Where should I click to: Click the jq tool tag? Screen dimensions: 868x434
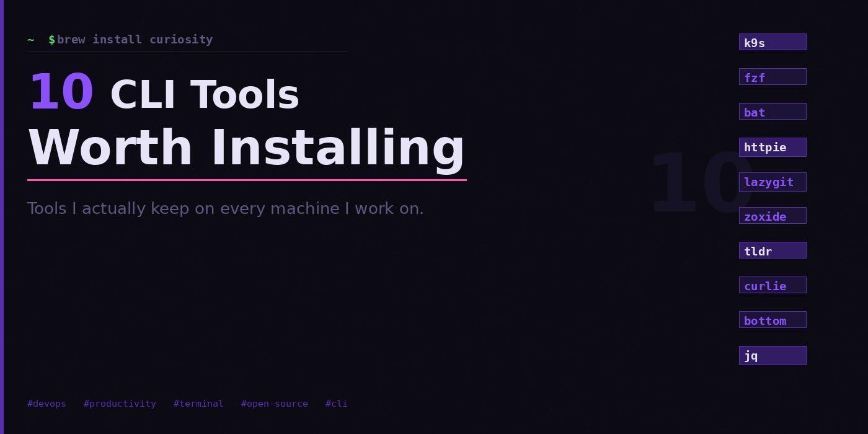point(773,355)
